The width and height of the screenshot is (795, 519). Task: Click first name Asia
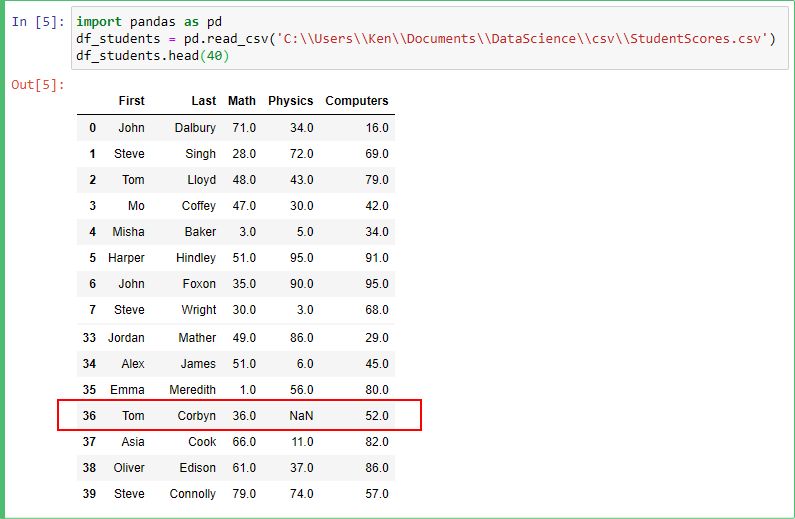pos(133,442)
